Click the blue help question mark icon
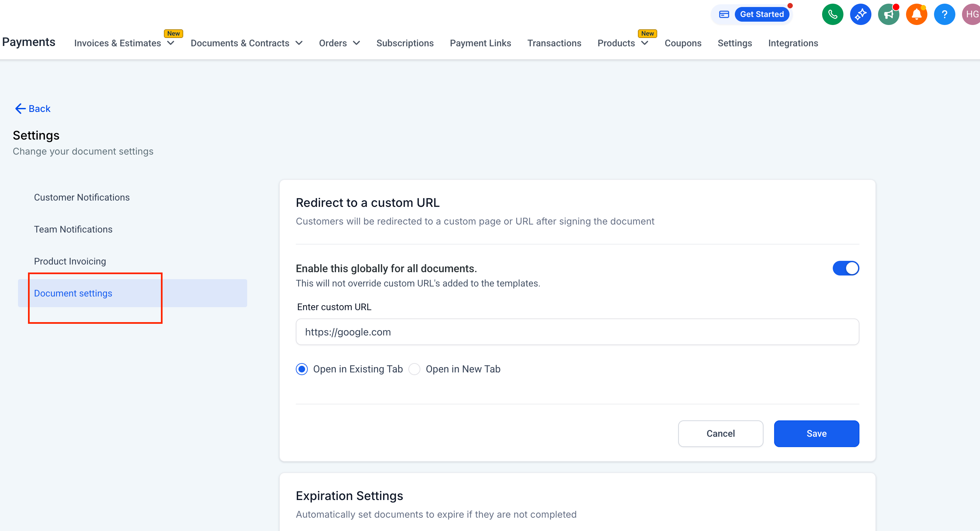Viewport: 980px width, 531px height. pos(944,14)
